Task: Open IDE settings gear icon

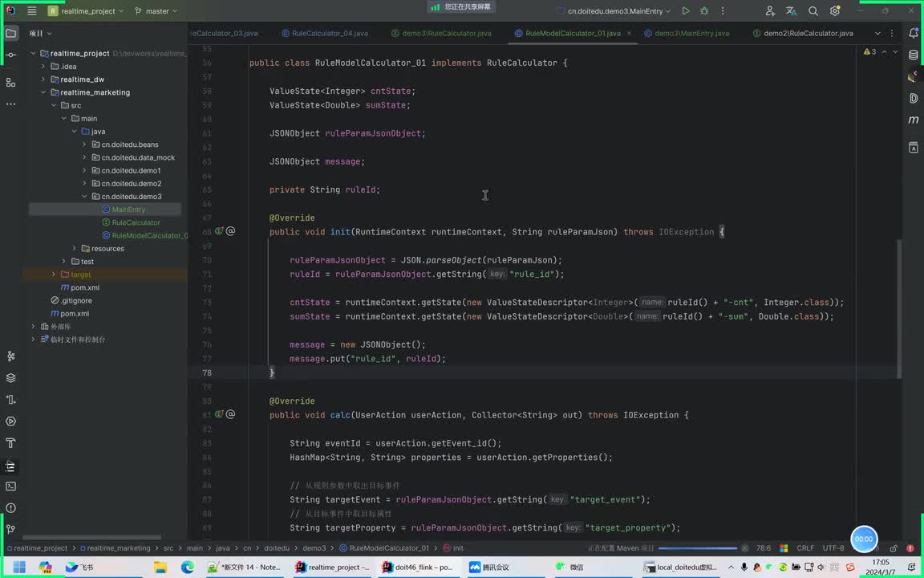Action: 835,11
